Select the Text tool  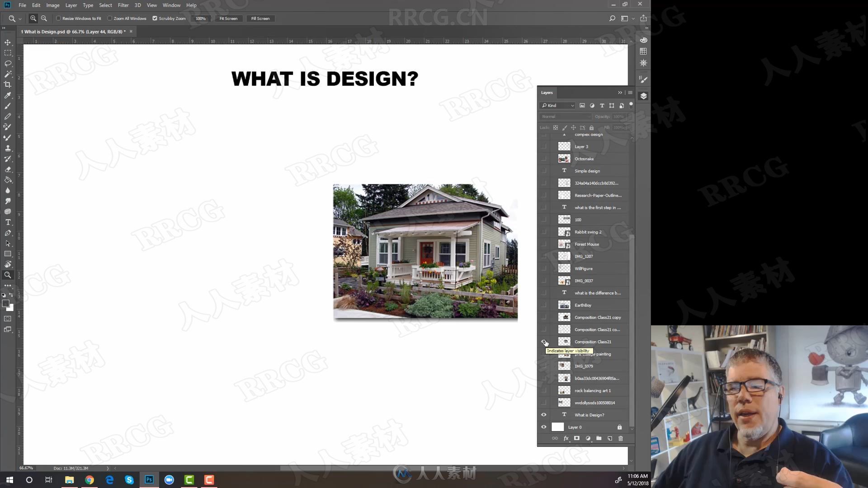[x=8, y=222]
